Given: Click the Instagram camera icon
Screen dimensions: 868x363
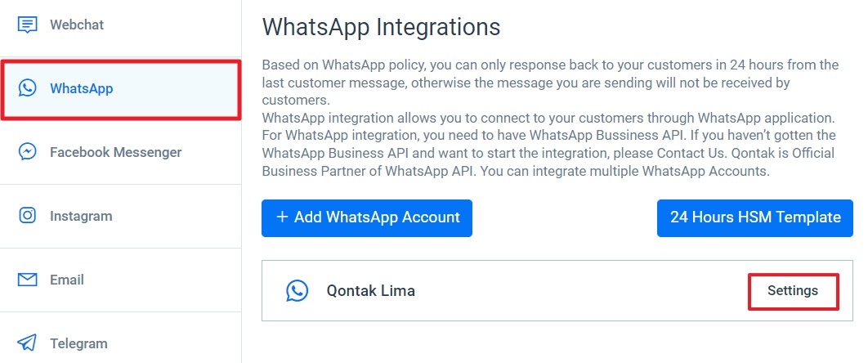Looking at the screenshot, I should (28, 216).
